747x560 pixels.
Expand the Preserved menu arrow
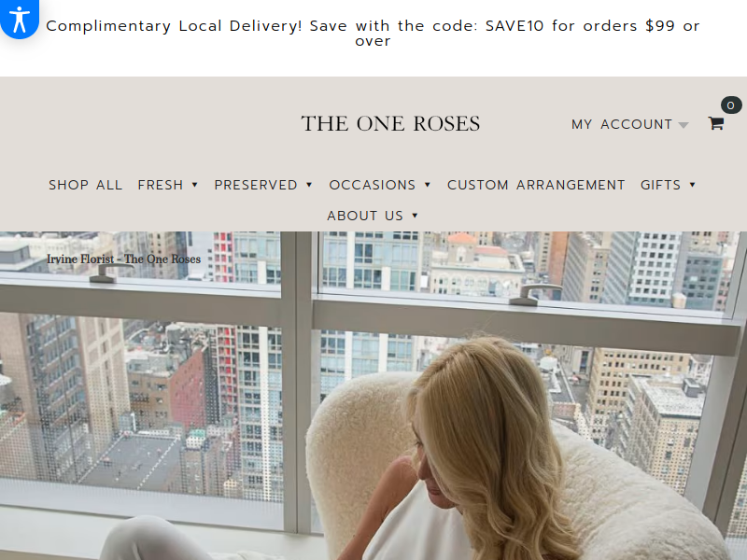[309, 185]
